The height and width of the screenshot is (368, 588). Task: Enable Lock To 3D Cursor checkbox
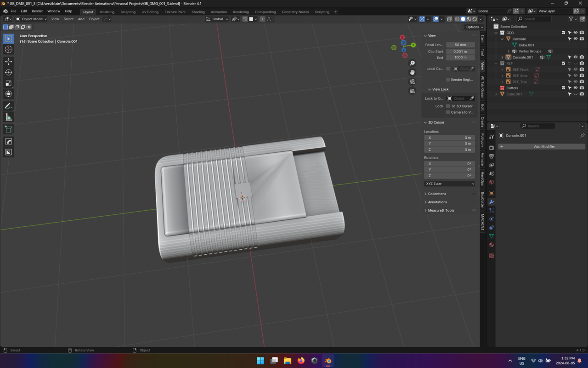coord(448,106)
